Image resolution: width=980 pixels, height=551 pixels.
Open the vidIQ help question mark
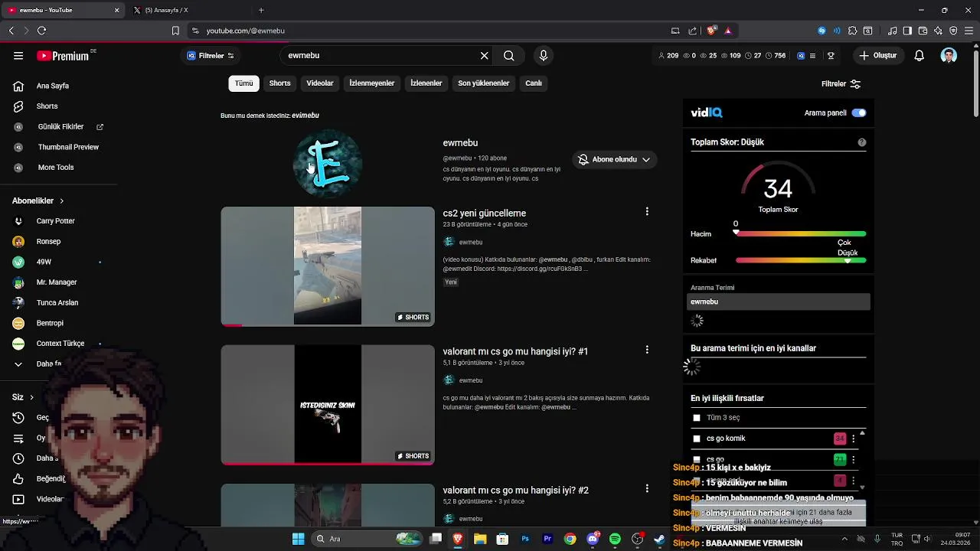click(x=862, y=142)
